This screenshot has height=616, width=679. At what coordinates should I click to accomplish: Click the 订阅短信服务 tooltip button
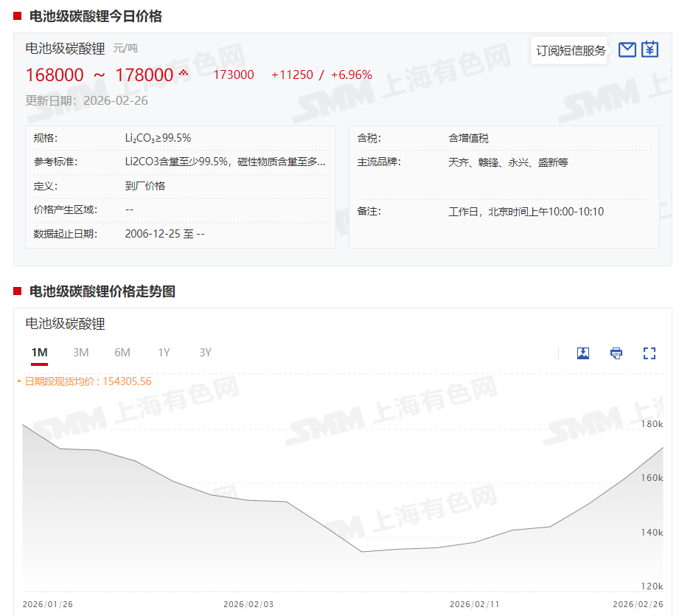click(x=571, y=50)
